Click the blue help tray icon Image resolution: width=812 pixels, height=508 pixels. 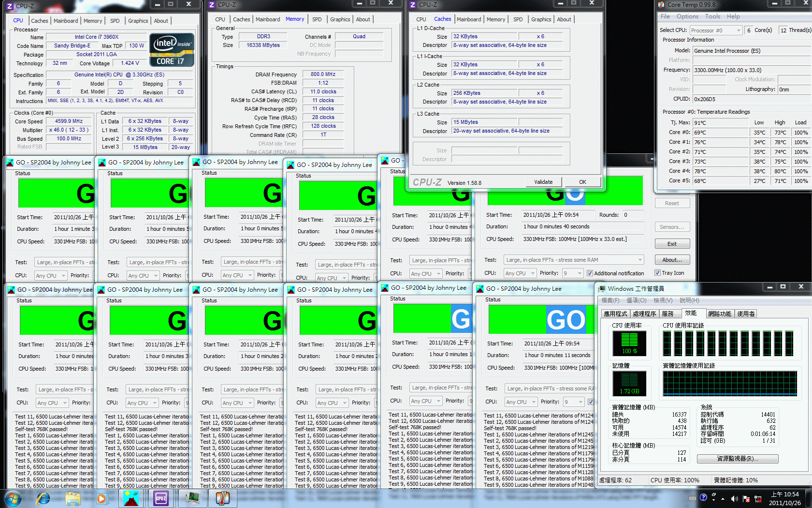click(x=703, y=497)
